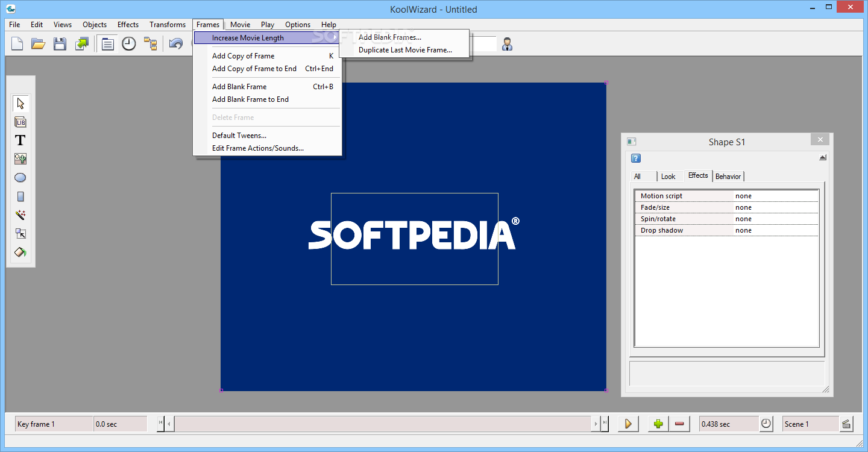
Task: Click the person icon in the top toolbar
Action: (x=507, y=44)
